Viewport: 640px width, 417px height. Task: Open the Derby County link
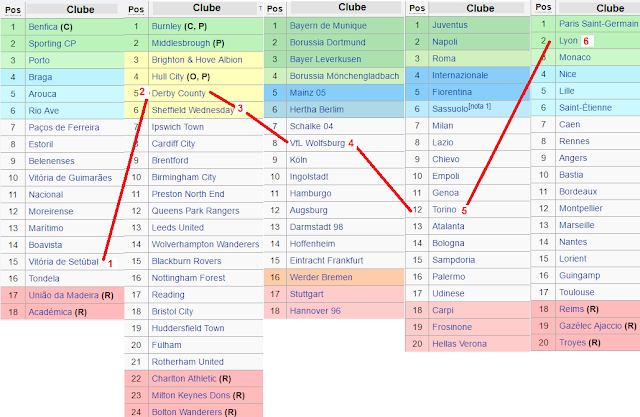pos(179,93)
